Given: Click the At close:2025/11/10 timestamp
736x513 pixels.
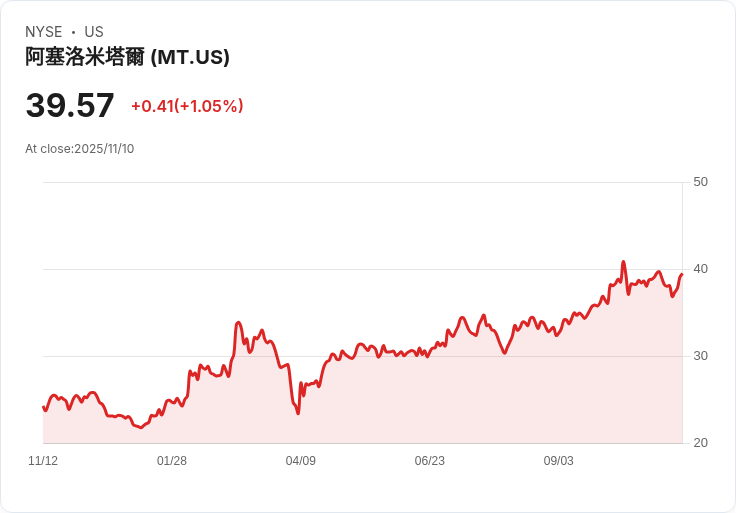Looking at the screenshot, I should [79, 149].
